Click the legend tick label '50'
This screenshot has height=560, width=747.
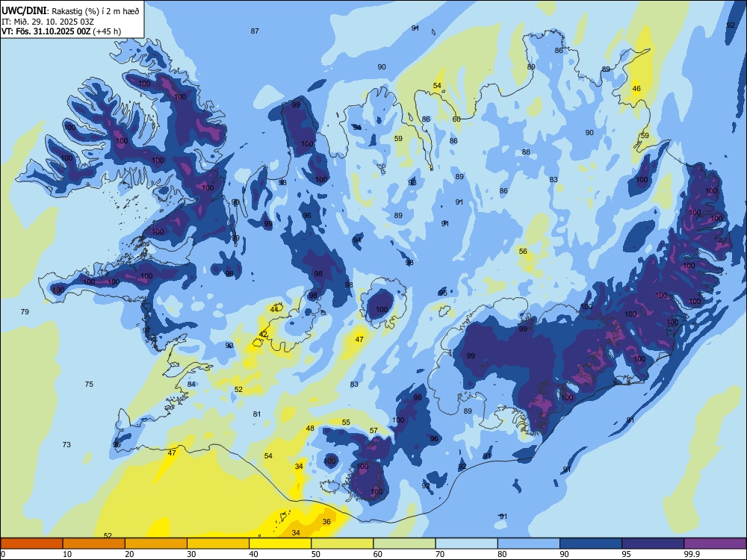click(x=316, y=554)
